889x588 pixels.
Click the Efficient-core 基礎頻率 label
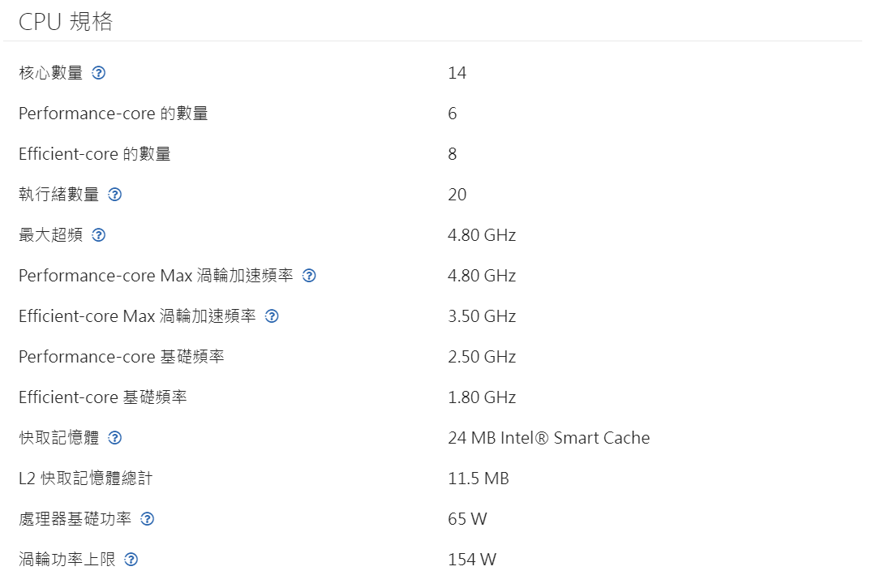click(103, 397)
